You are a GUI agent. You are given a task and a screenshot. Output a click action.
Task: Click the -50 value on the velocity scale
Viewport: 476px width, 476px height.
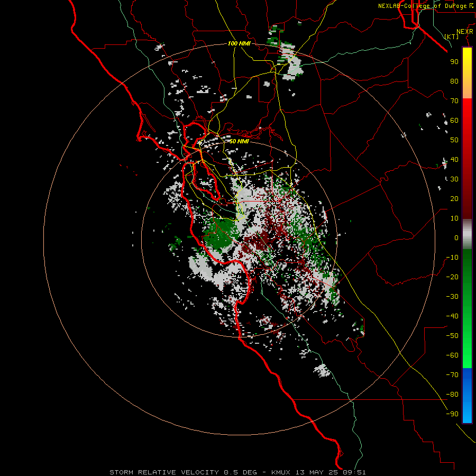[452, 336]
